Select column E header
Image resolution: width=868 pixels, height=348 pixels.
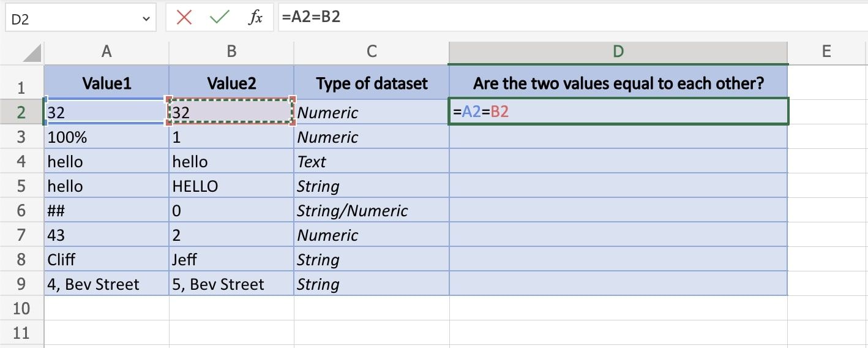(x=826, y=52)
